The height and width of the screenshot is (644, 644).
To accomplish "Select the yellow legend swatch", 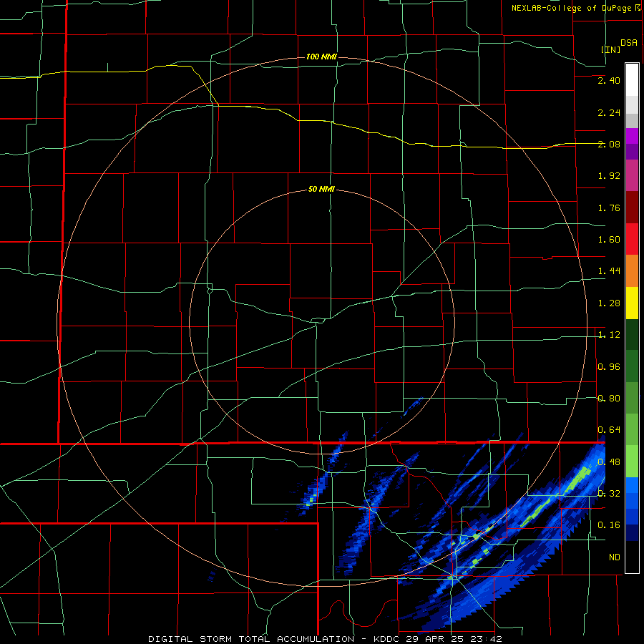I will (632, 303).
